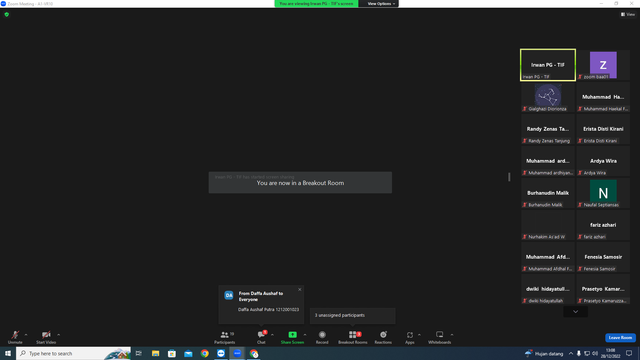Open the Whiteboards button
The height and width of the screenshot is (360, 640).
440,337
